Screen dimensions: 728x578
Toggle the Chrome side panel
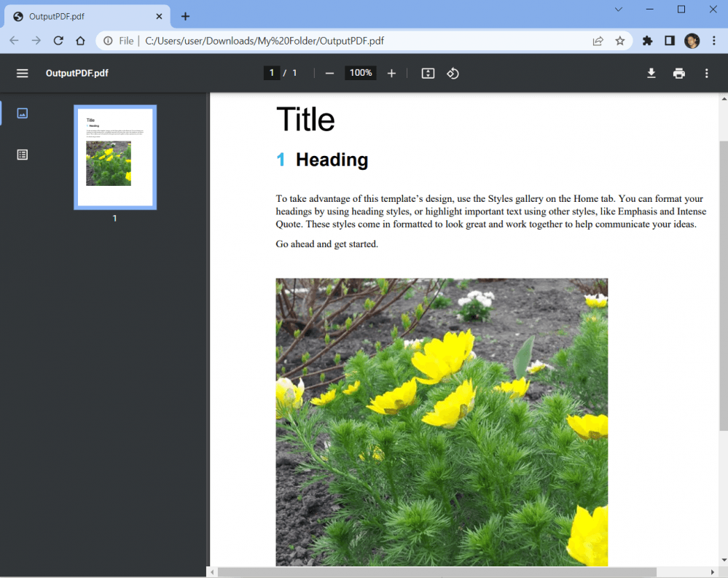[669, 41]
